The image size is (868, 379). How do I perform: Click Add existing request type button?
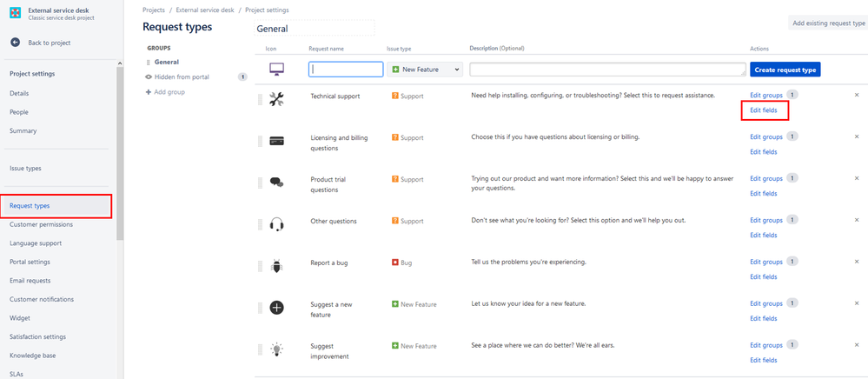tap(828, 23)
